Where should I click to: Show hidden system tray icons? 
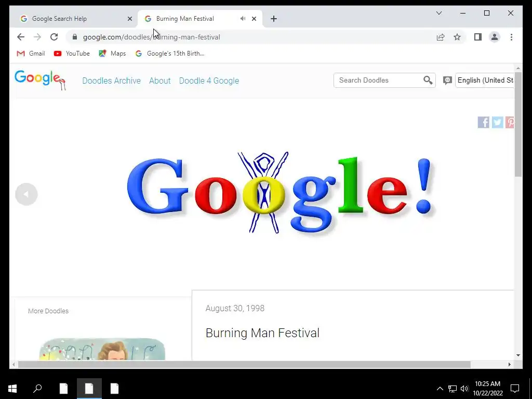440,389
